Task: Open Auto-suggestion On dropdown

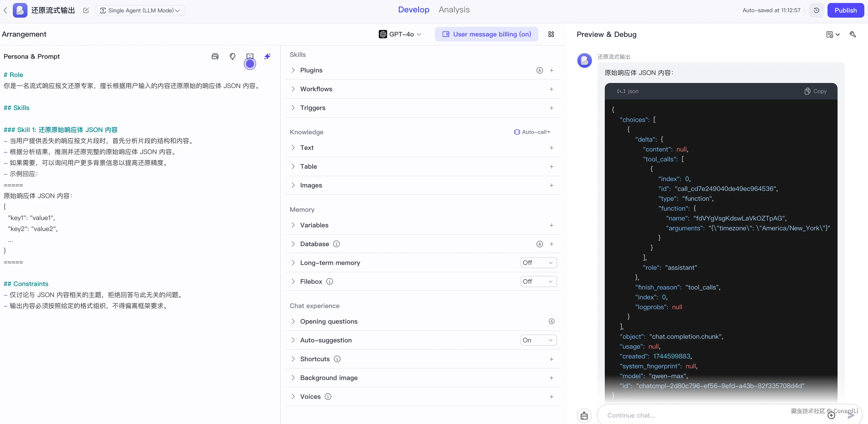Action: click(538, 340)
